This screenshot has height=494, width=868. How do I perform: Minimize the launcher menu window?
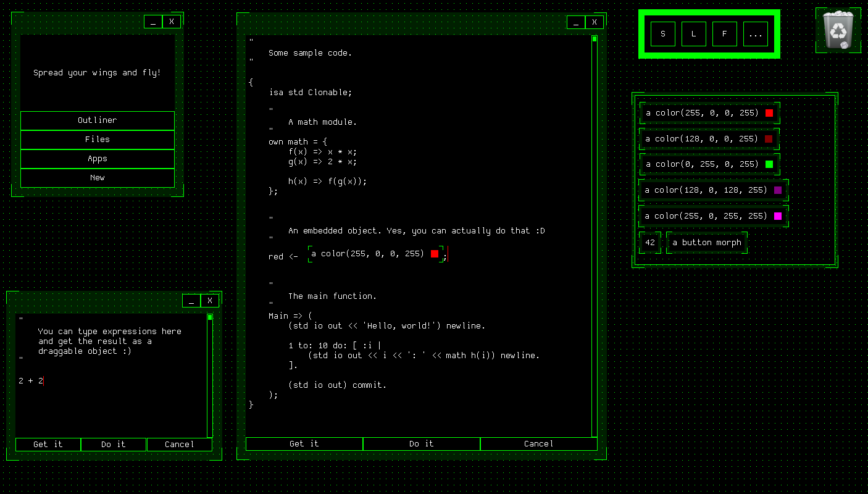tap(153, 22)
